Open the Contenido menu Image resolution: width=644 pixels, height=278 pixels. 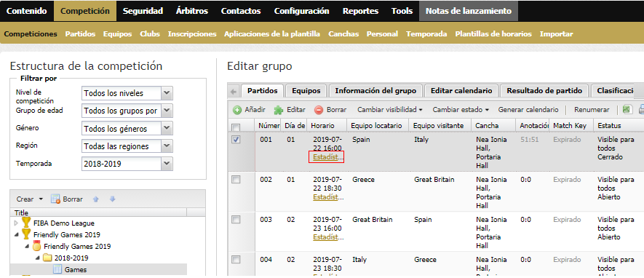27,11
